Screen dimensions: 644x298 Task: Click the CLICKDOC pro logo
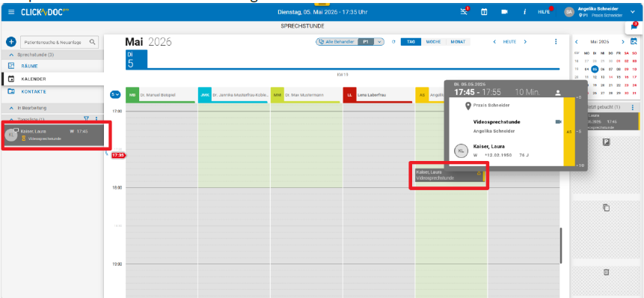tap(45, 12)
